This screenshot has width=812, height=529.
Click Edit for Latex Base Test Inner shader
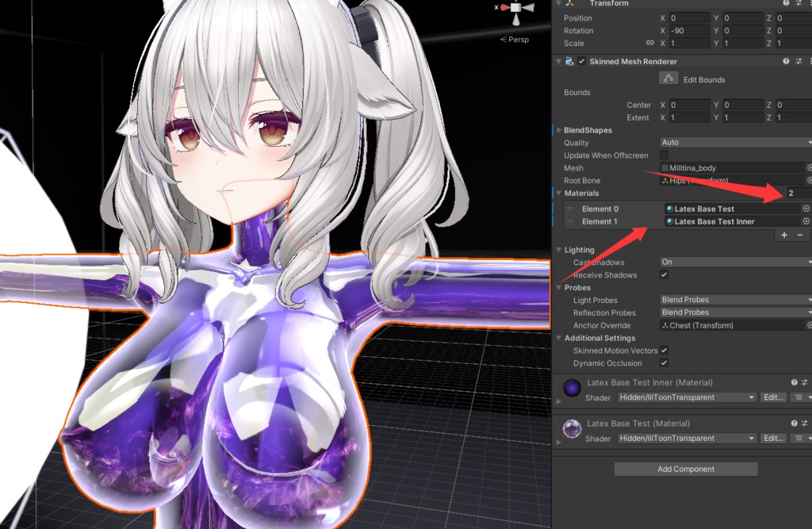[x=773, y=397]
